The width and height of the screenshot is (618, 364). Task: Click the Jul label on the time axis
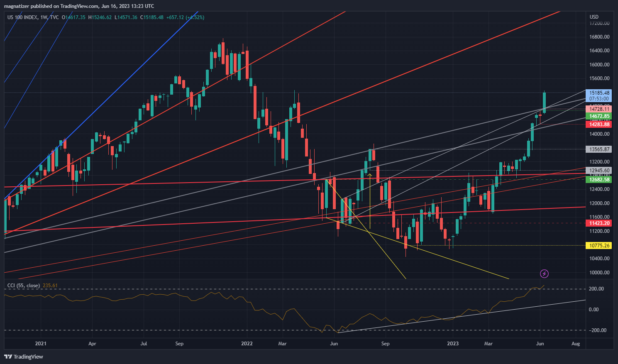click(x=144, y=344)
